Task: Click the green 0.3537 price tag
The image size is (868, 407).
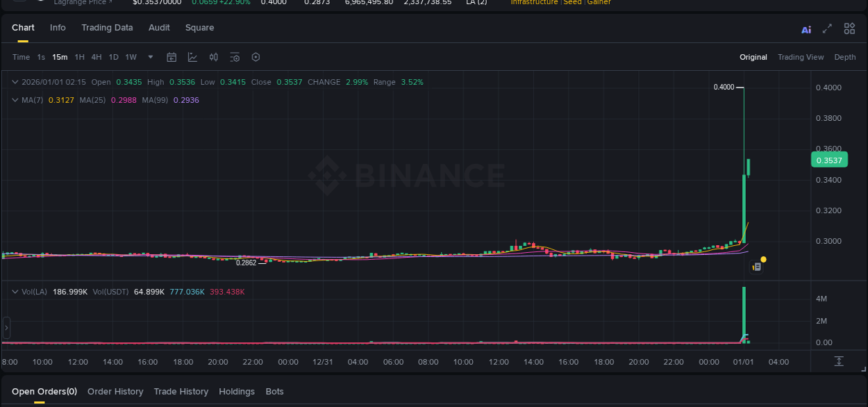Action: click(x=829, y=160)
